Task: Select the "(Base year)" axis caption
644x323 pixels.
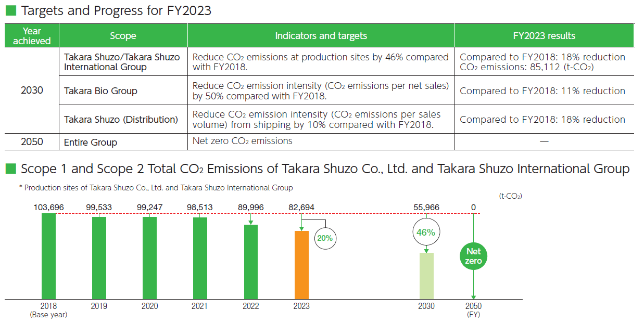Action: click(48, 314)
